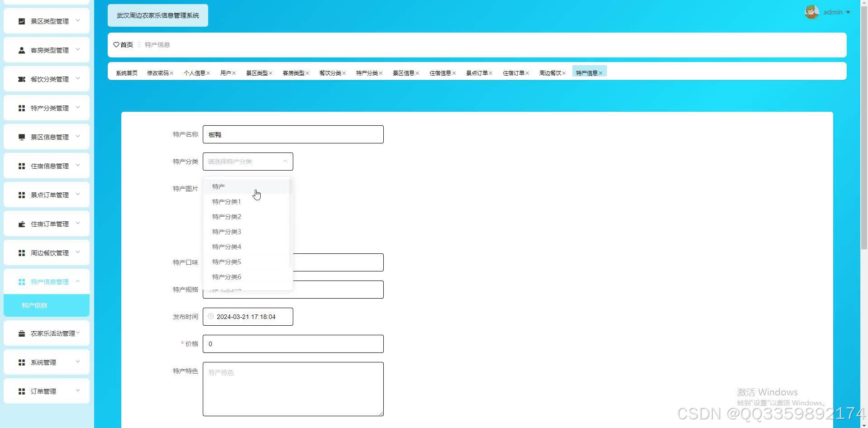Viewport: 868px width, 428px height.
Task: Click the 餐饮分类管理 camera icon
Action: (21, 79)
